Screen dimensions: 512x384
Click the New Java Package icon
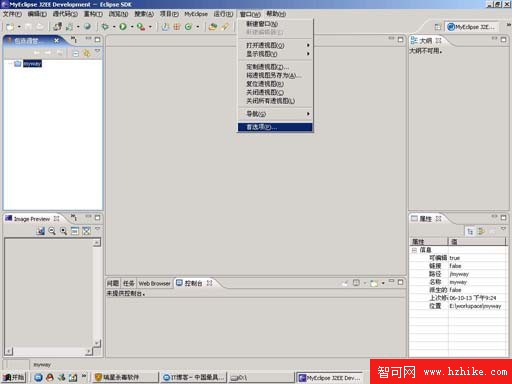[177, 27]
